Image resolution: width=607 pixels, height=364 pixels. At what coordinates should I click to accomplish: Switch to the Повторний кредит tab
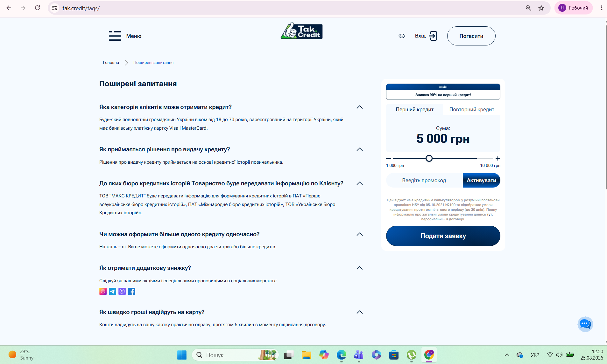pyautogui.click(x=472, y=109)
